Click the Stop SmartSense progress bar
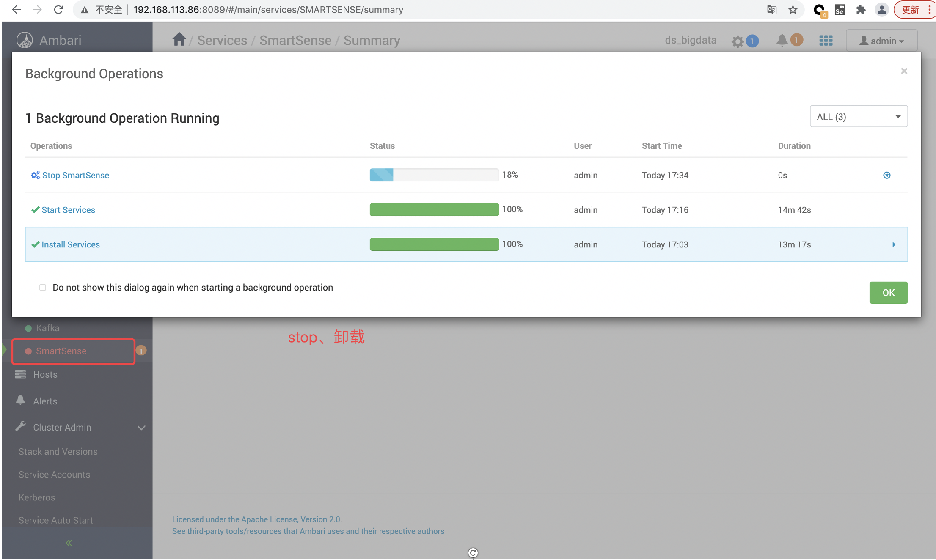 tap(434, 175)
